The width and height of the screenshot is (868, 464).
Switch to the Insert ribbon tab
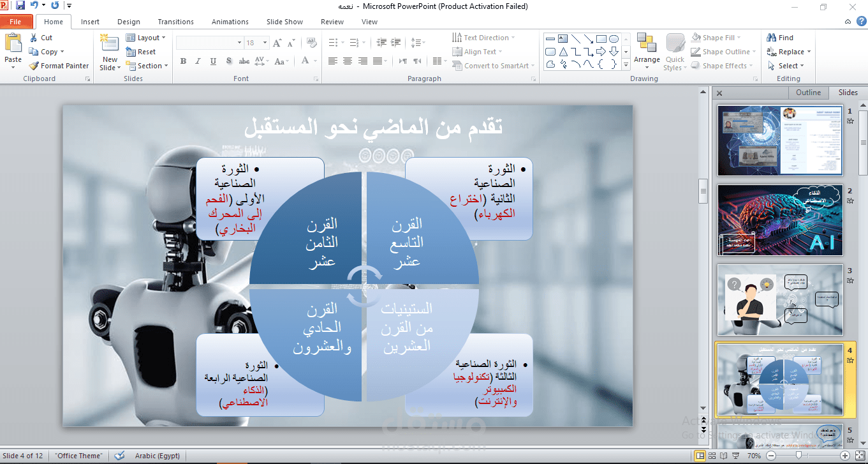(x=90, y=22)
